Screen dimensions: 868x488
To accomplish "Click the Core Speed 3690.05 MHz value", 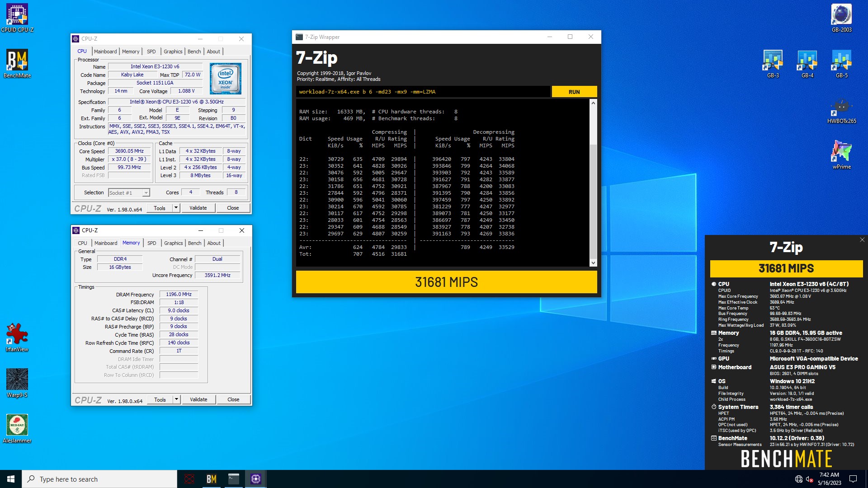I will (129, 151).
